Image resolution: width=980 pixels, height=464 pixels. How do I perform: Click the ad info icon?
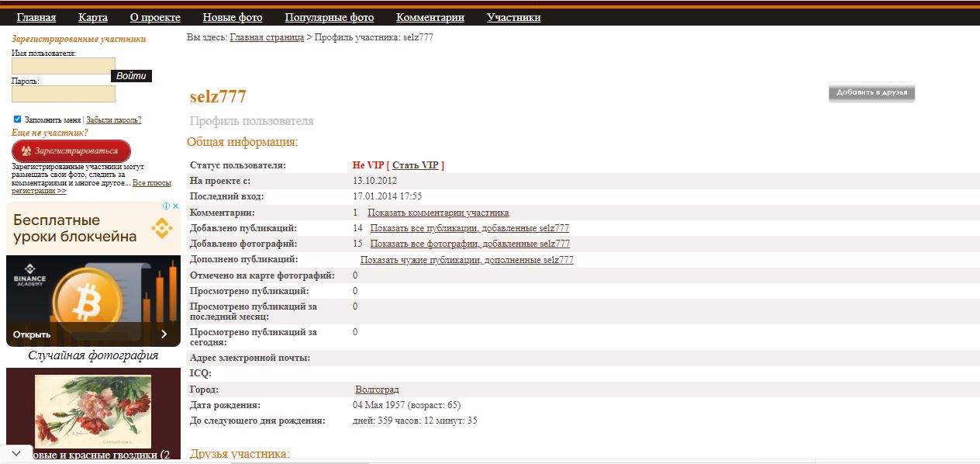(166, 207)
